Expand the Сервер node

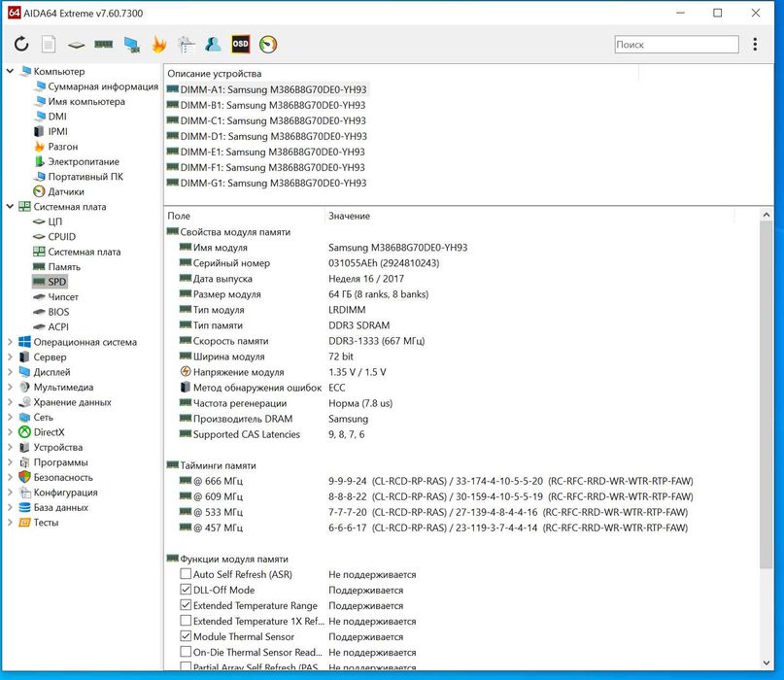click(x=10, y=357)
